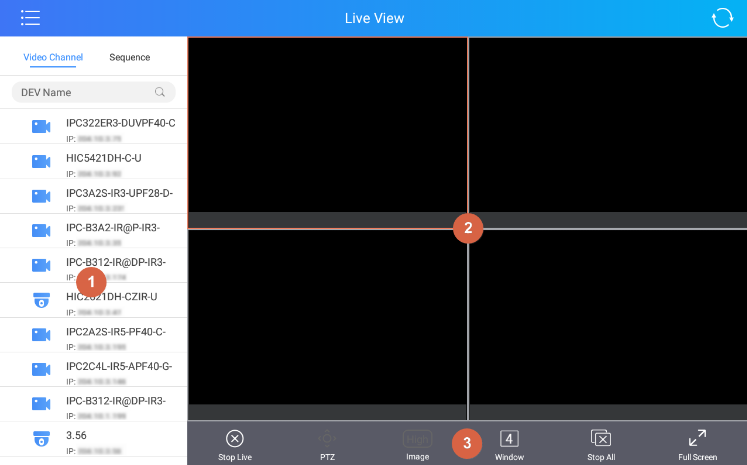Switch to the Video Channel tab
The height and width of the screenshot is (465, 747).
tap(53, 57)
